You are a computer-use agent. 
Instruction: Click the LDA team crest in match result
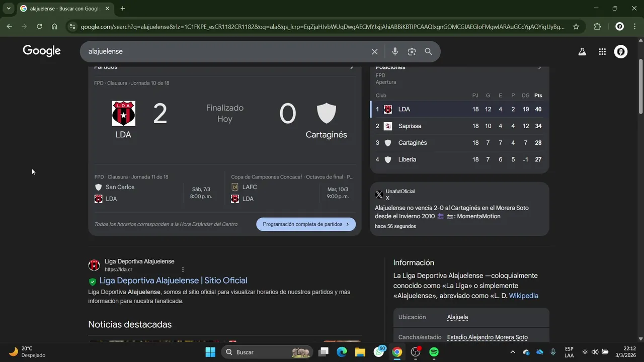tap(123, 113)
